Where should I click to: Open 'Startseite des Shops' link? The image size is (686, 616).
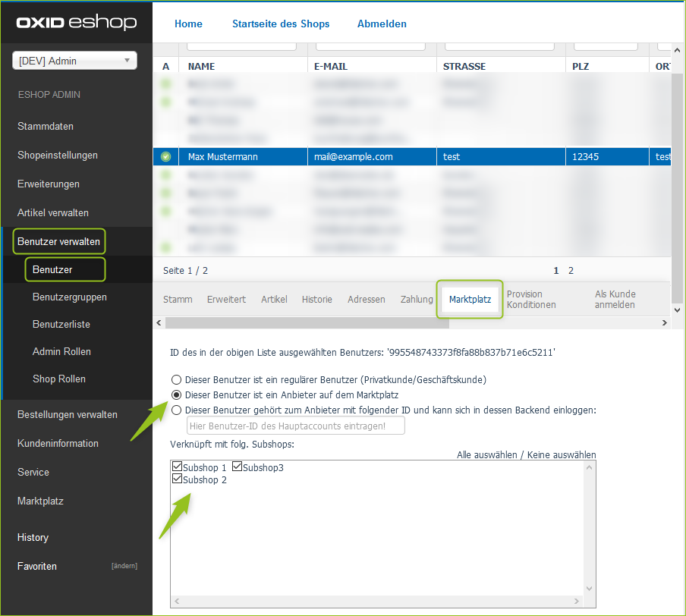click(281, 24)
